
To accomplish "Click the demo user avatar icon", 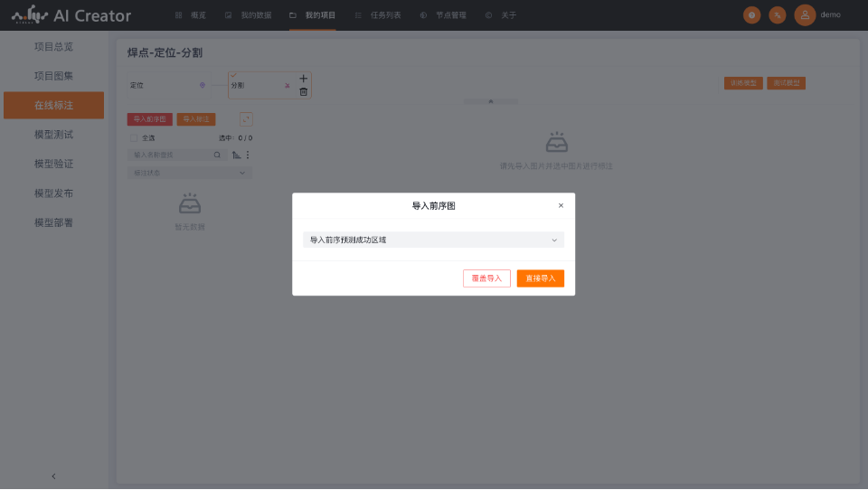I will tap(805, 15).
